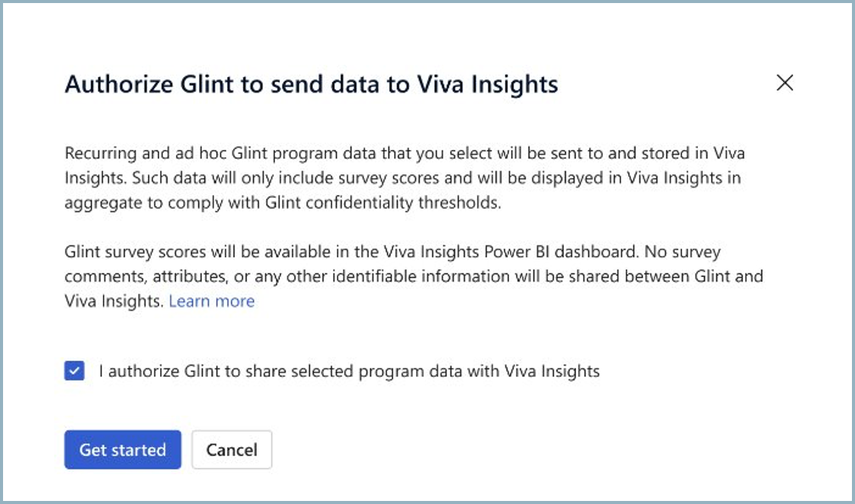Click the cross icon beside the title
The image size is (855, 504).
click(785, 83)
